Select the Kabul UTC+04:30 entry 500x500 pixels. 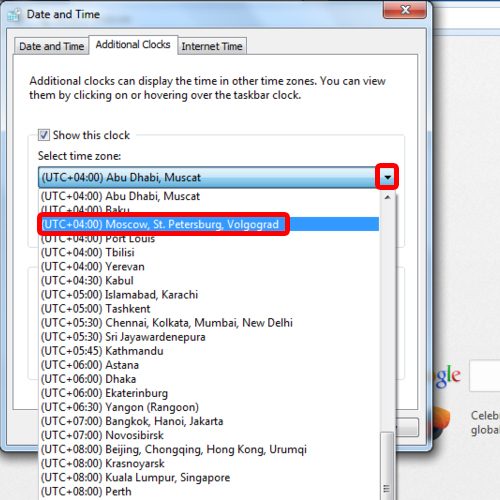pyautogui.click(x=209, y=281)
